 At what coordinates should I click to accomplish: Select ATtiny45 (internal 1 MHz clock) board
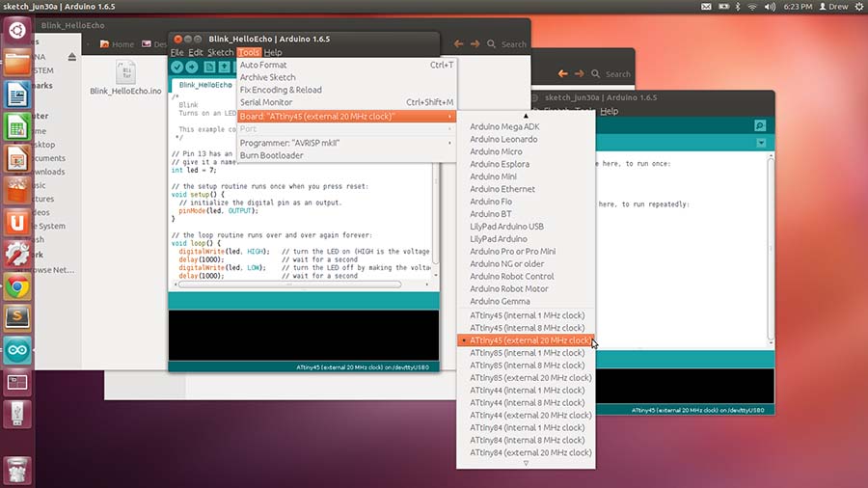point(526,315)
